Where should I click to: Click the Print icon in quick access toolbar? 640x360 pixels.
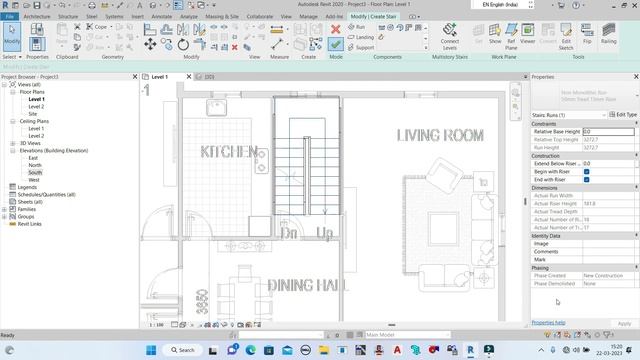click(x=92, y=5)
